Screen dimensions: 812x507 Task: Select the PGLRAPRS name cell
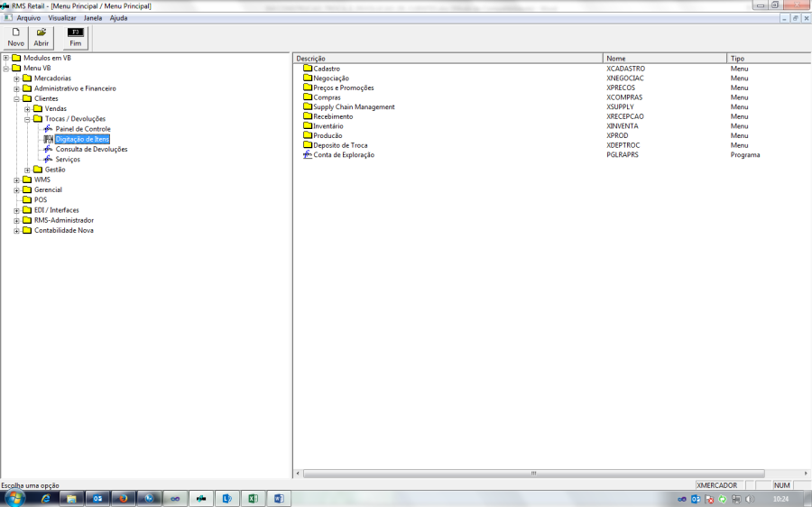click(x=622, y=155)
